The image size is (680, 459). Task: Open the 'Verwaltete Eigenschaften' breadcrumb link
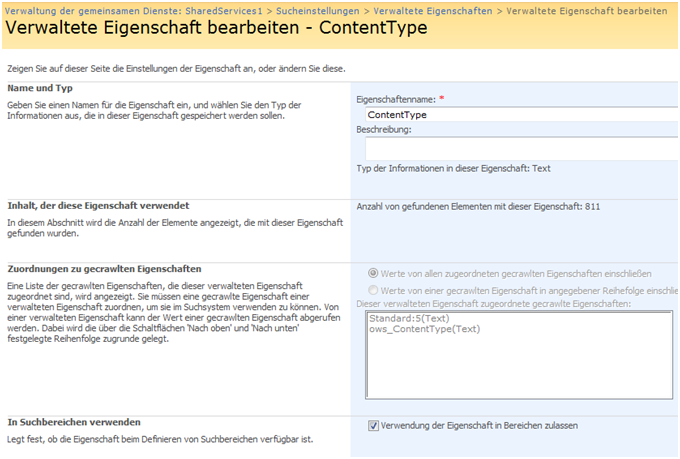(x=433, y=11)
